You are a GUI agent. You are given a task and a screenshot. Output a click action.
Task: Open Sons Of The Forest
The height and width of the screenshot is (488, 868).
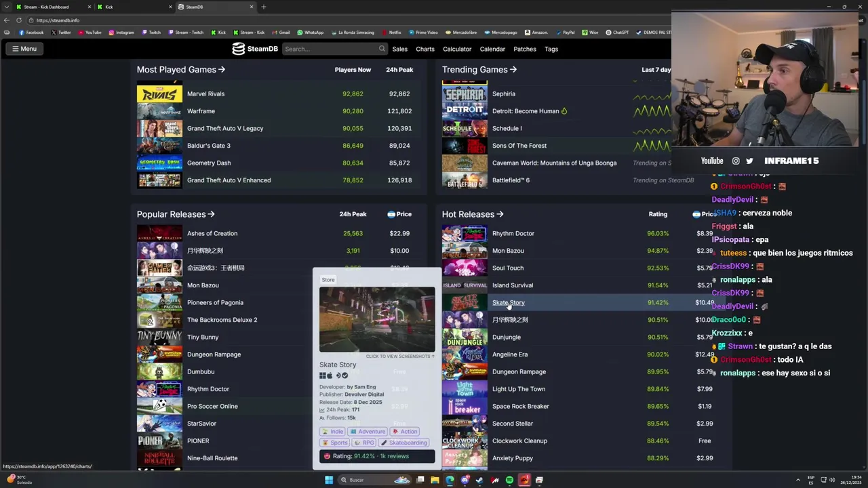click(x=519, y=146)
